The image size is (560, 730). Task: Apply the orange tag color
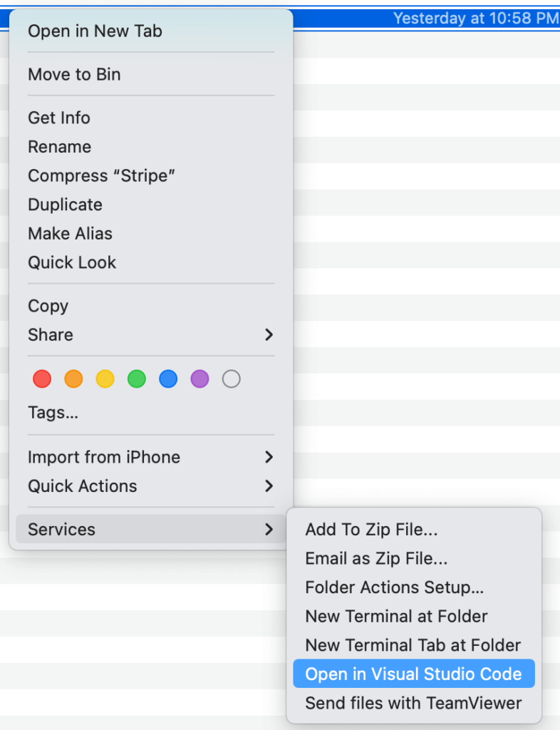pos(73,379)
